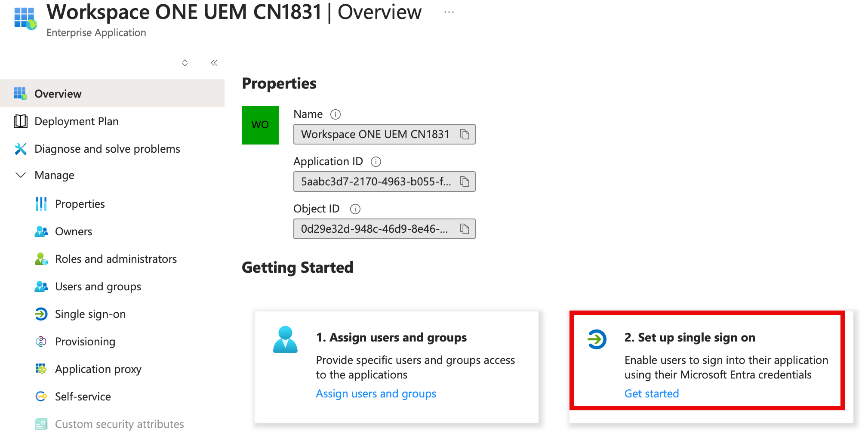
Task: Copy the Name field value
Action: tap(464, 134)
